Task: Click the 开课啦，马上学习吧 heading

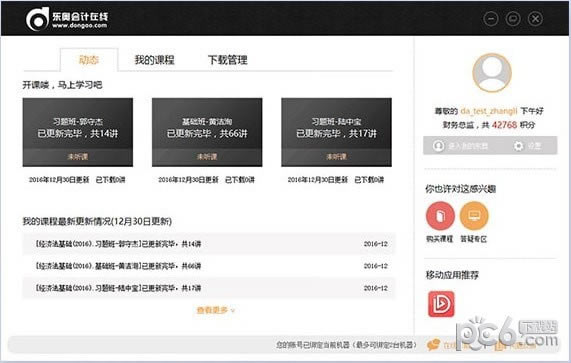Action: [x=62, y=85]
